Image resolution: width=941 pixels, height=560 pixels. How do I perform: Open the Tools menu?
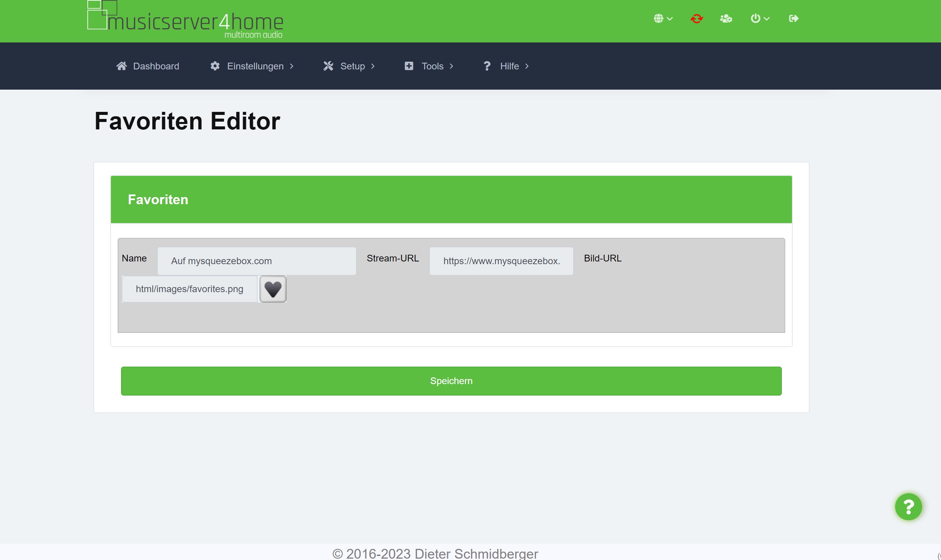(432, 66)
